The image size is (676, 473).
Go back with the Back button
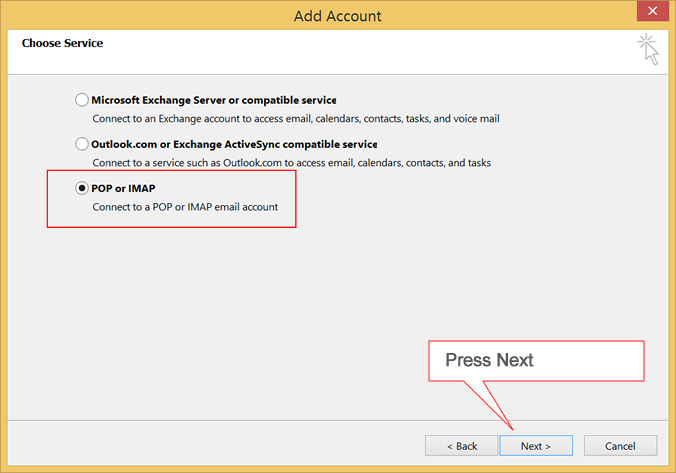pyautogui.click(x=461, y=445)
